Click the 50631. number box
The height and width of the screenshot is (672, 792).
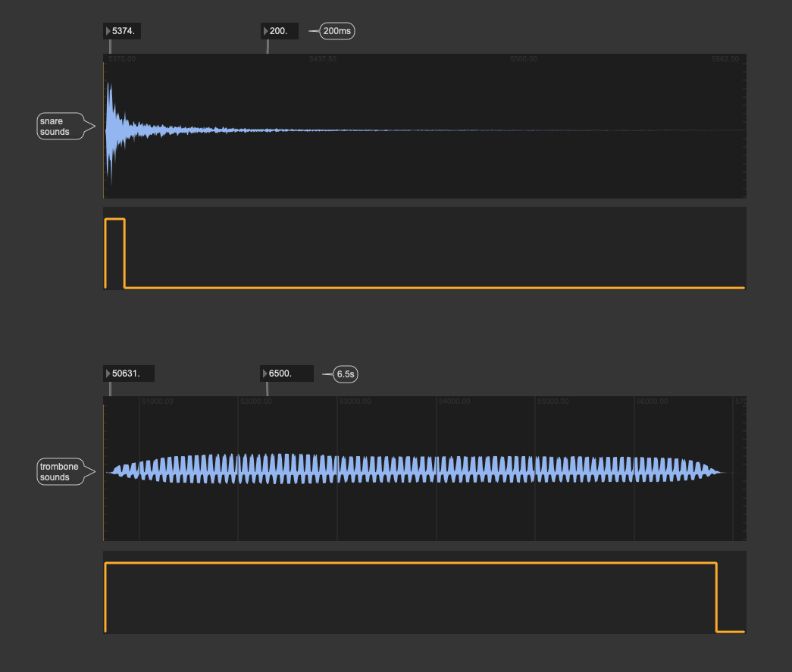pyautogui.click(x=129, y=374)
